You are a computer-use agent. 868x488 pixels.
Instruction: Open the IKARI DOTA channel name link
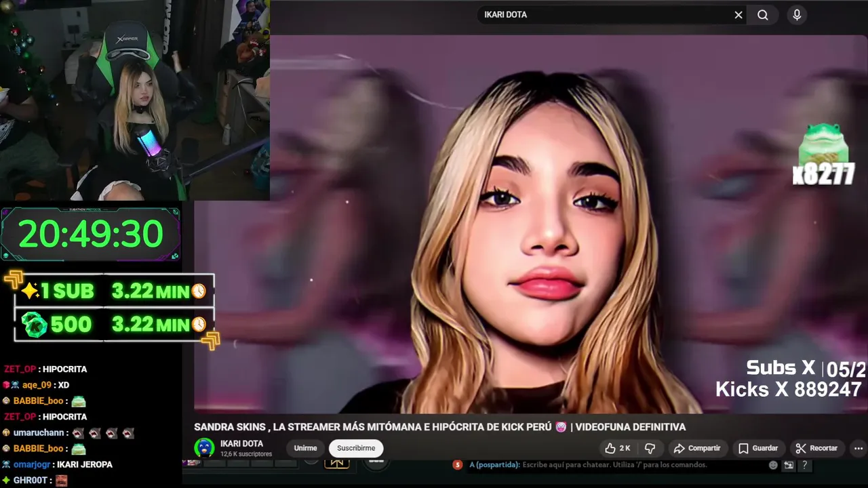coord(241,444)
